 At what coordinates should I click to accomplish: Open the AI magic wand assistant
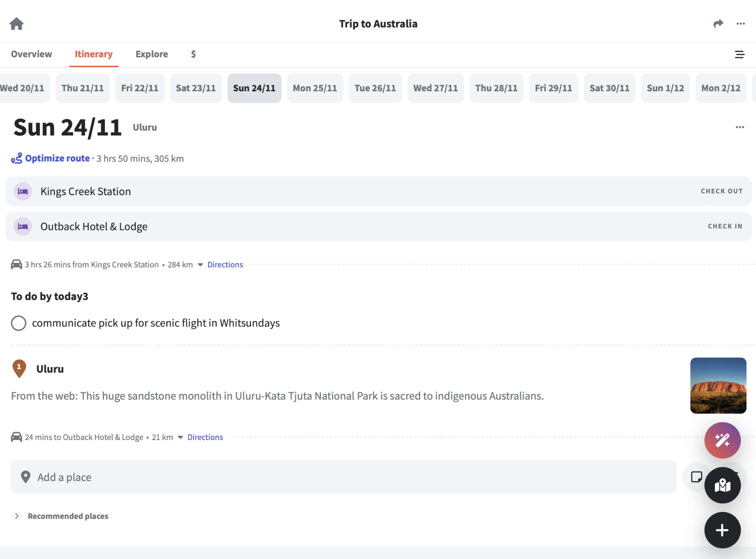(722, 440)
